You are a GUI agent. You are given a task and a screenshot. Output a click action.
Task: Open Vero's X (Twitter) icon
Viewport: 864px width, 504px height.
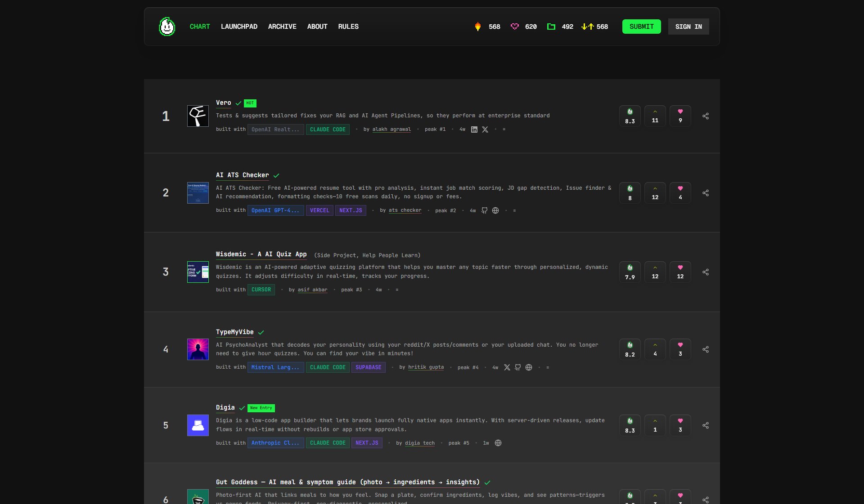pos(485,129)
